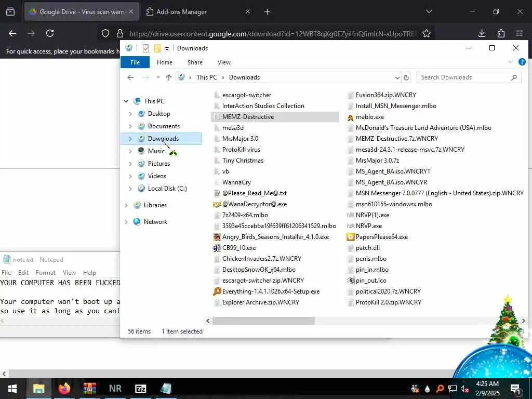The image size is (532, 399).
Task: Reload the Firefox page
Action: [50, 33]
